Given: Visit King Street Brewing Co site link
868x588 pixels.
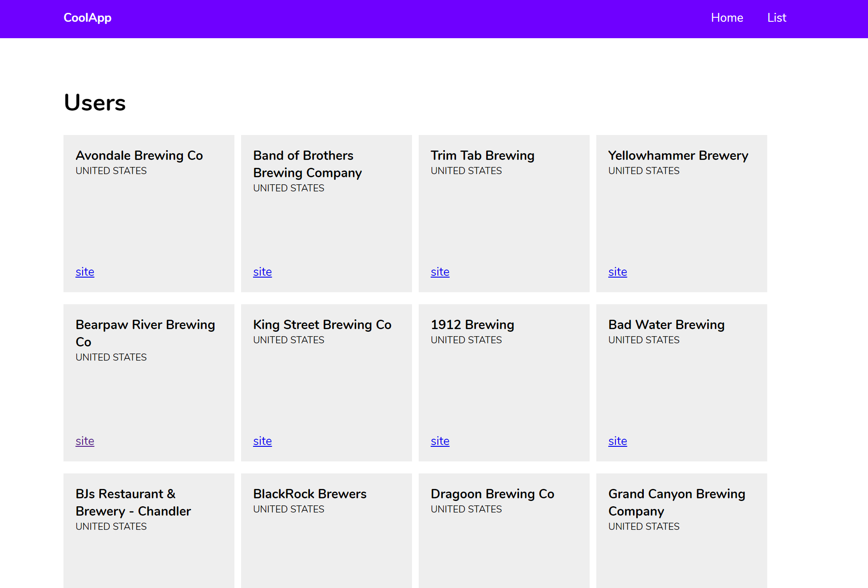Looking at the screenshot, I should [262, 441].
